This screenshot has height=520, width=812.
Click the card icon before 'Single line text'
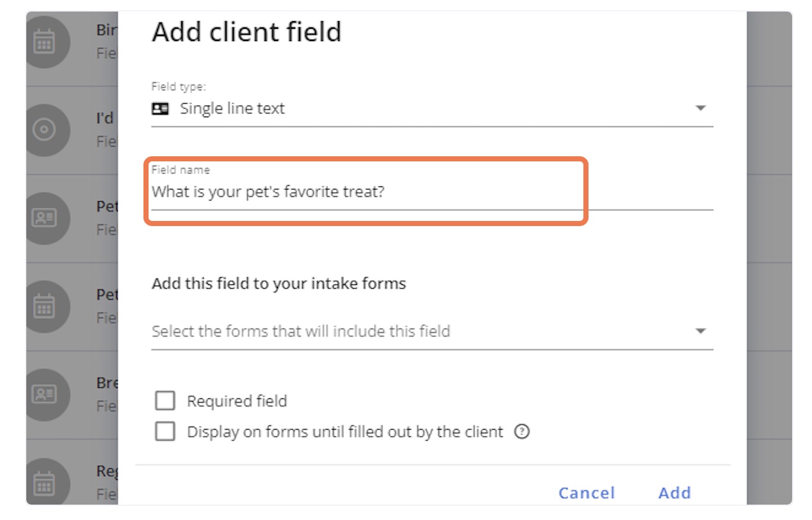pos(160,109)
